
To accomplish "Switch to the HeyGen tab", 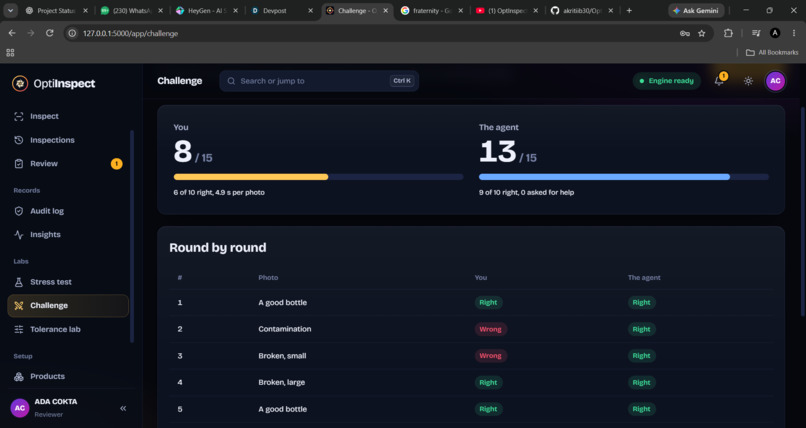I will coord(207,10).
